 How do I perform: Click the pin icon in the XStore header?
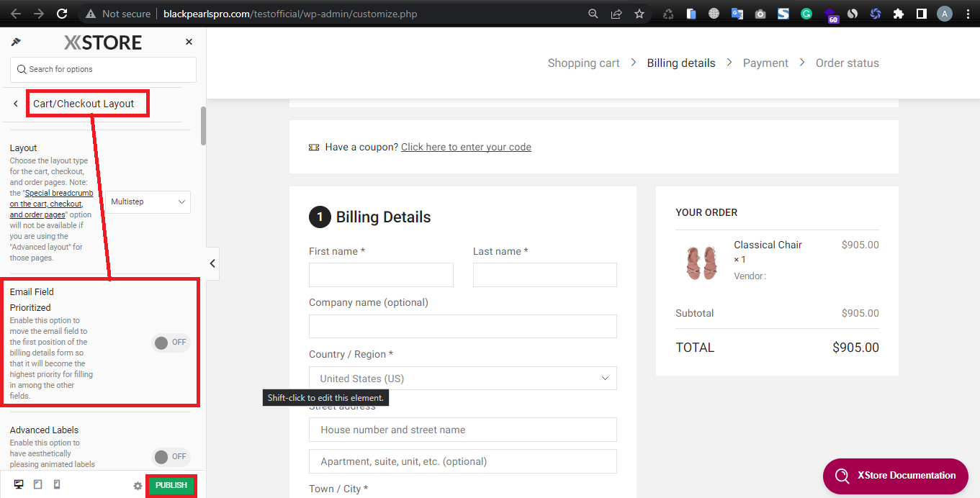[x=17, y=42]
